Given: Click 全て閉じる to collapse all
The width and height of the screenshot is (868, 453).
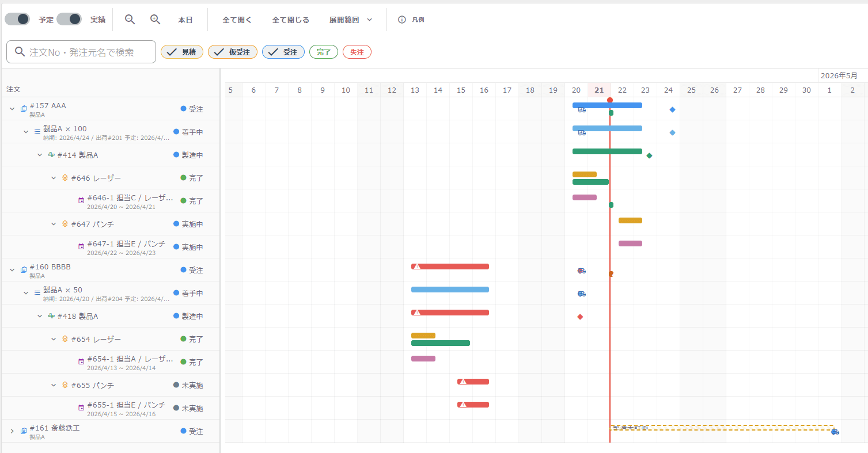Looking at the screenshot, I should [291, 20].
